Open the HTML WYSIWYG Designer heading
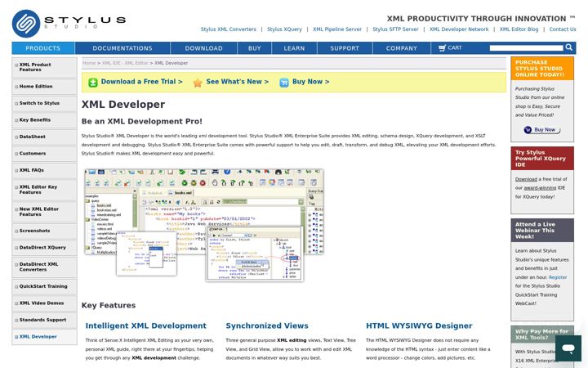The image size is (588, 368). tap(419, 326)
